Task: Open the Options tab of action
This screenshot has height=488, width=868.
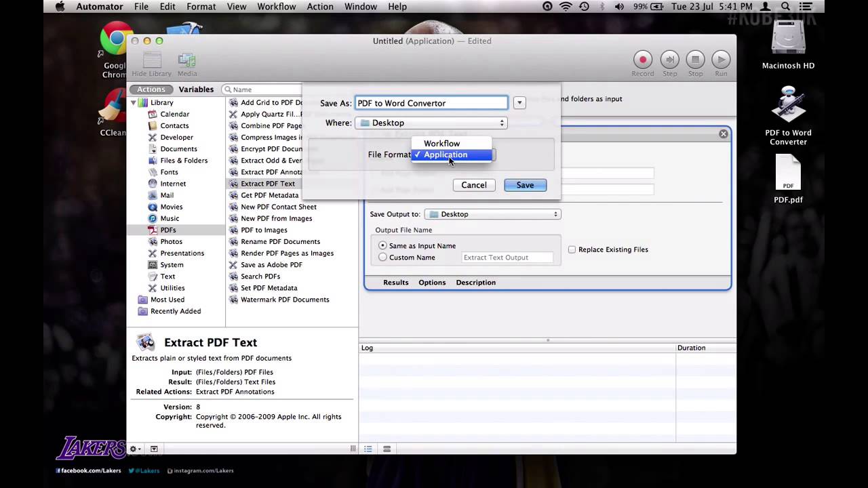Action: (432, 282)
